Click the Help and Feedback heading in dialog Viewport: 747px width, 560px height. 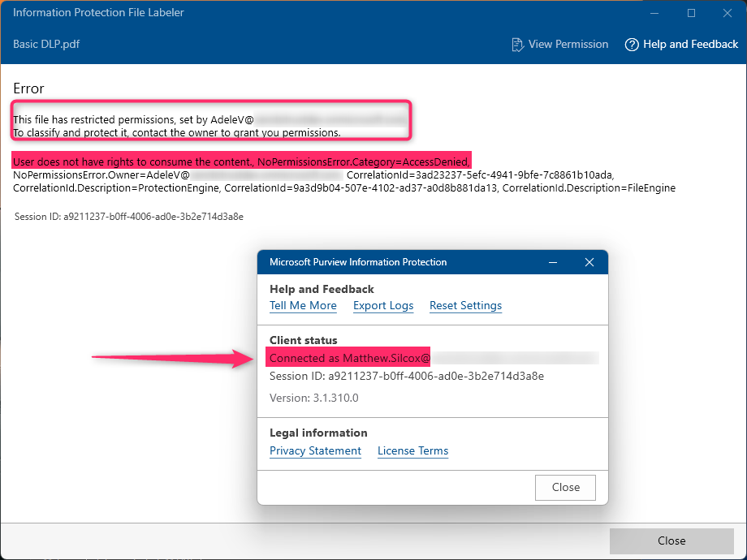pos(322,290)
